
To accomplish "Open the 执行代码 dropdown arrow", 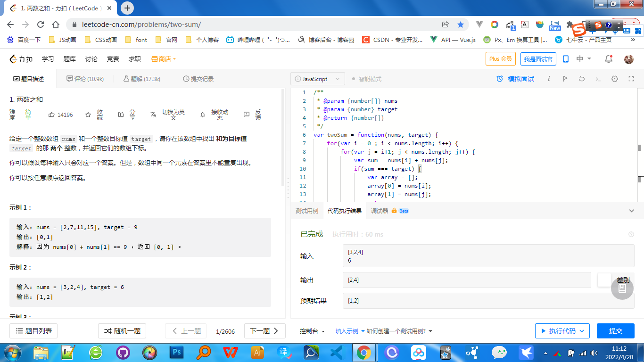I will (582, 331).
